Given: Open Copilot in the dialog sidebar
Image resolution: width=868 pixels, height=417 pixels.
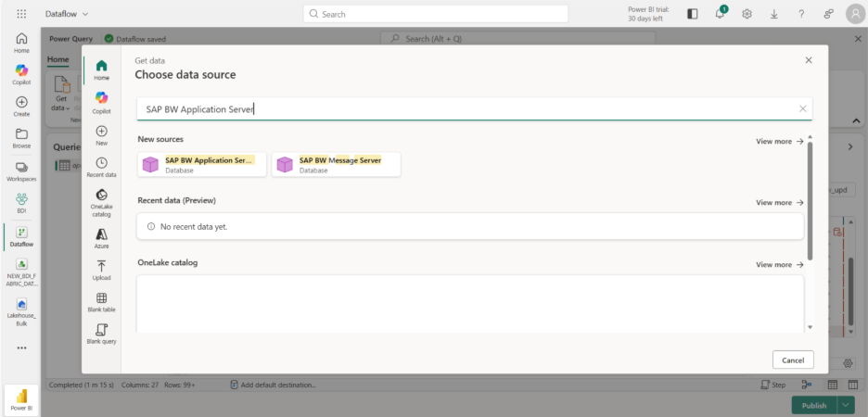Looking at the screenshot, I should pyautogui.click(x=101, y=102).
